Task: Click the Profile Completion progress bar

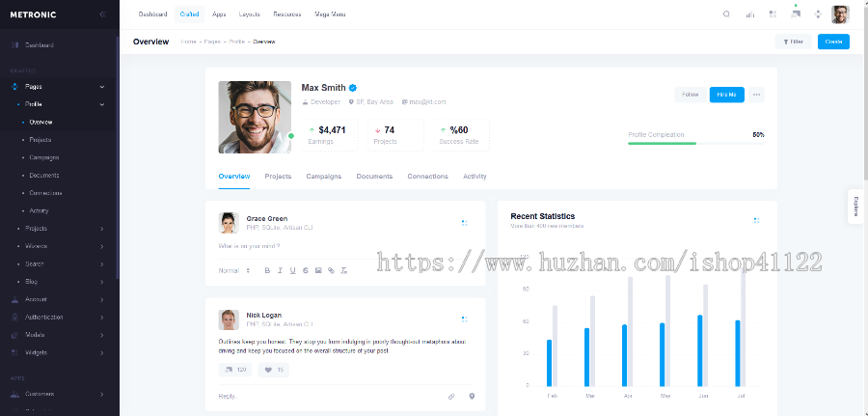Action: coord(696,143)
